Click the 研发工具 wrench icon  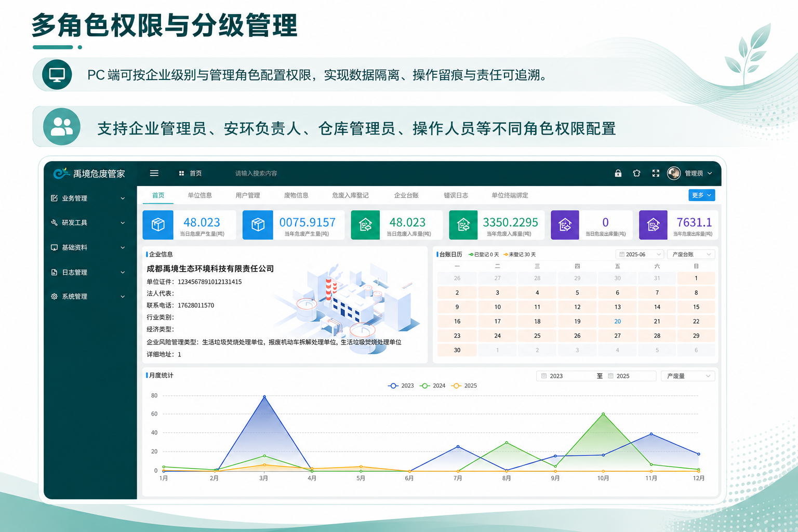[54, 222]
